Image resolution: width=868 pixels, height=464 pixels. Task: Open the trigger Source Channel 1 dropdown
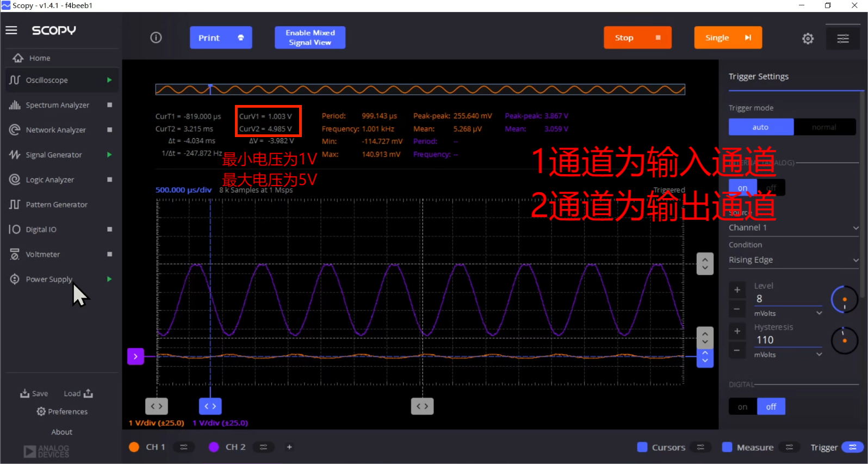(x=794, y=228)
